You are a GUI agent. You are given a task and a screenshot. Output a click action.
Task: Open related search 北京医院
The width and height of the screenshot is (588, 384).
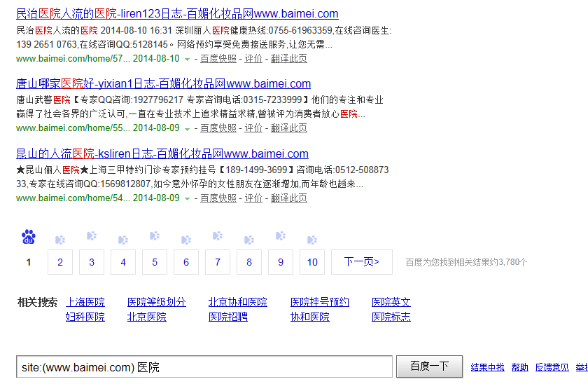pos(146,317)
